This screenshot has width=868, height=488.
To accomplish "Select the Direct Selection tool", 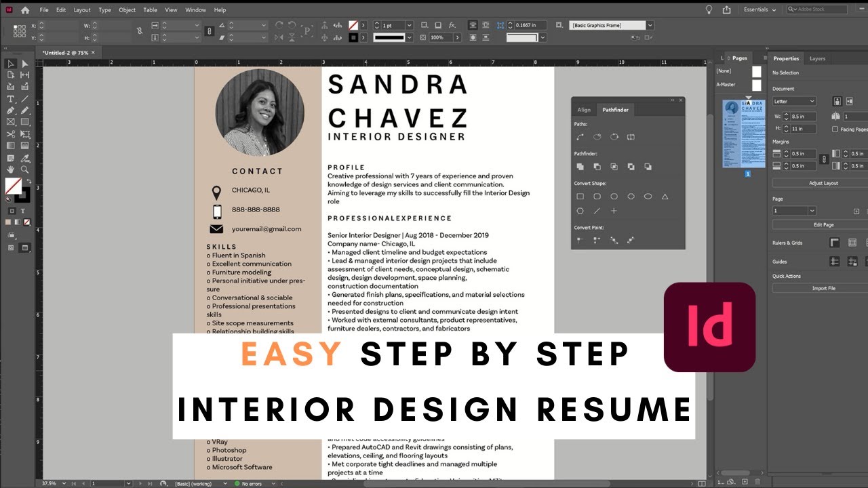I will point(25,64).
